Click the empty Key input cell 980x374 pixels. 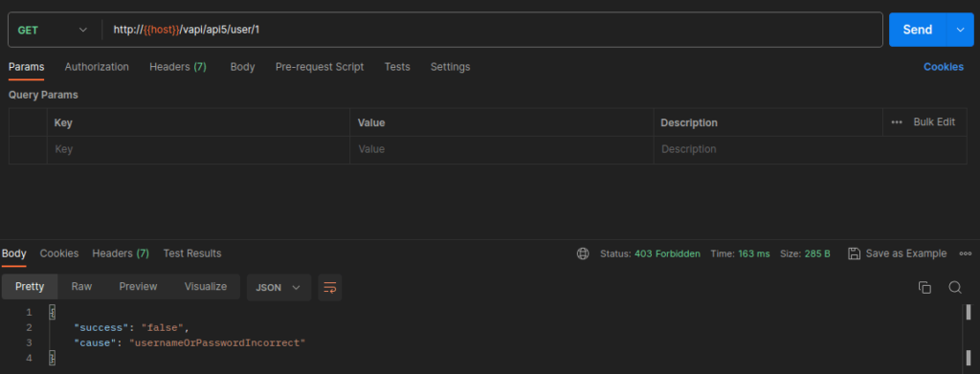pos(198,150)
